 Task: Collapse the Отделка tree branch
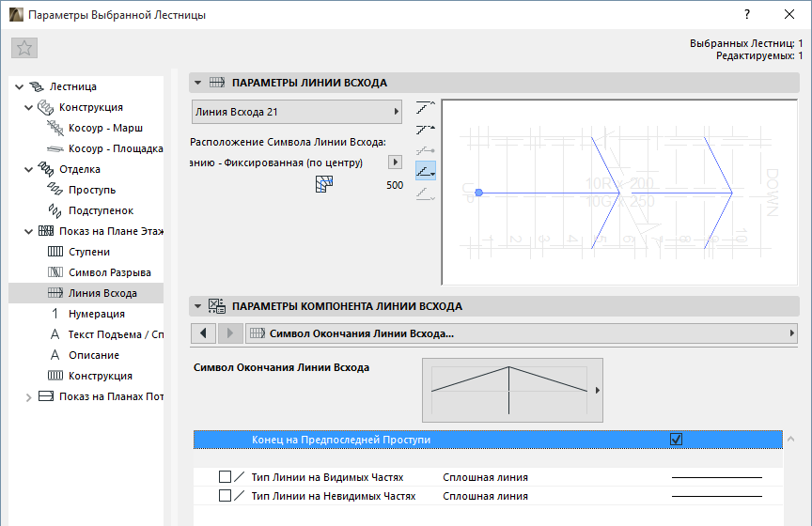point(28,170)
